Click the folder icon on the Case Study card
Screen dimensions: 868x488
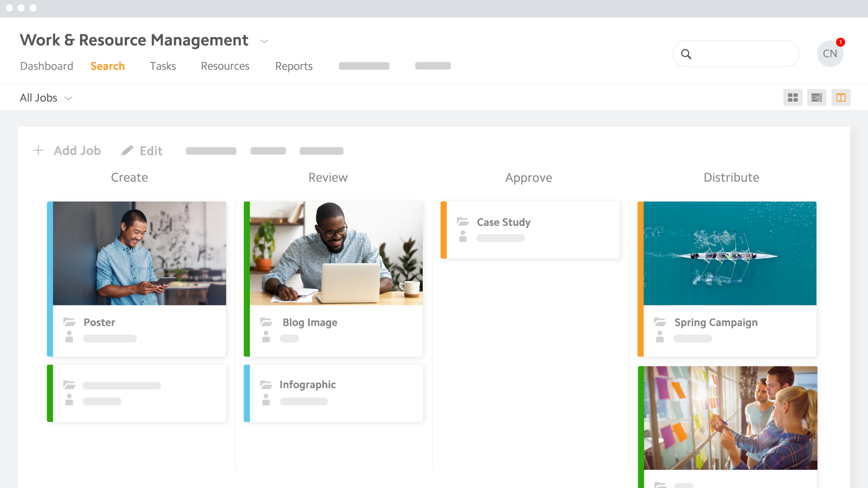coord(462,222)
